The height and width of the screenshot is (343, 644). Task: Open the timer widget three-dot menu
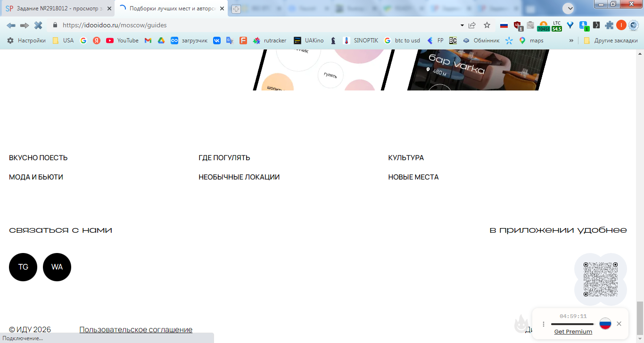coord(543,324)
